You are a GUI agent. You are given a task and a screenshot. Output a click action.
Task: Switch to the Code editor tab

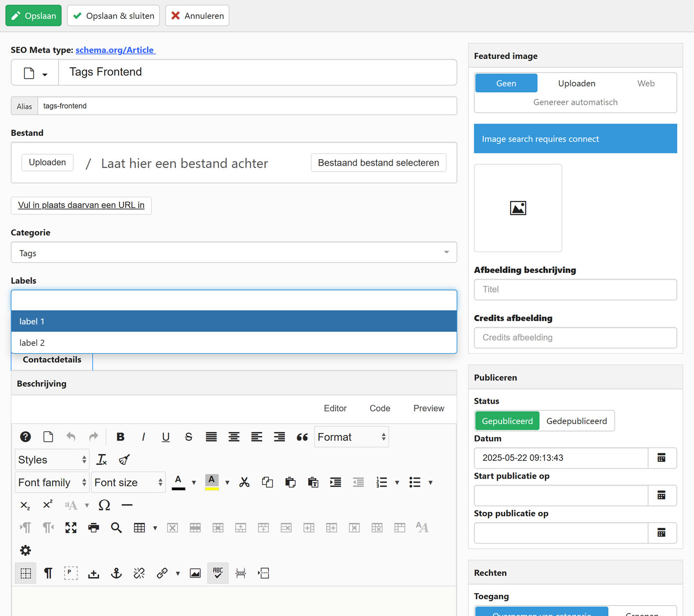click(x=380, y=408)
